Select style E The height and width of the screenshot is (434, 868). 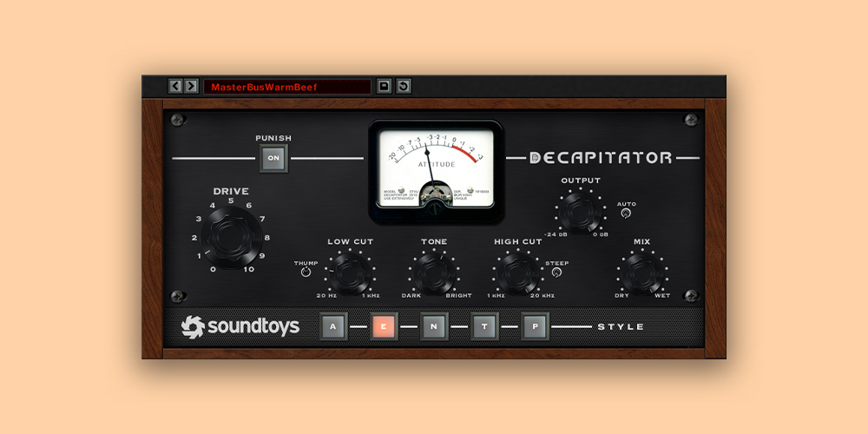[x=384, y=326]
